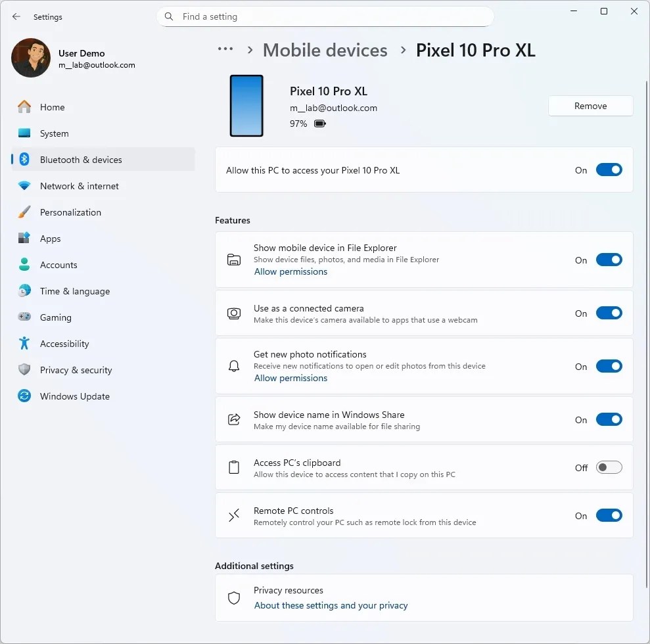Select Mobile devices in the breadcrumb

pos(325,50)
